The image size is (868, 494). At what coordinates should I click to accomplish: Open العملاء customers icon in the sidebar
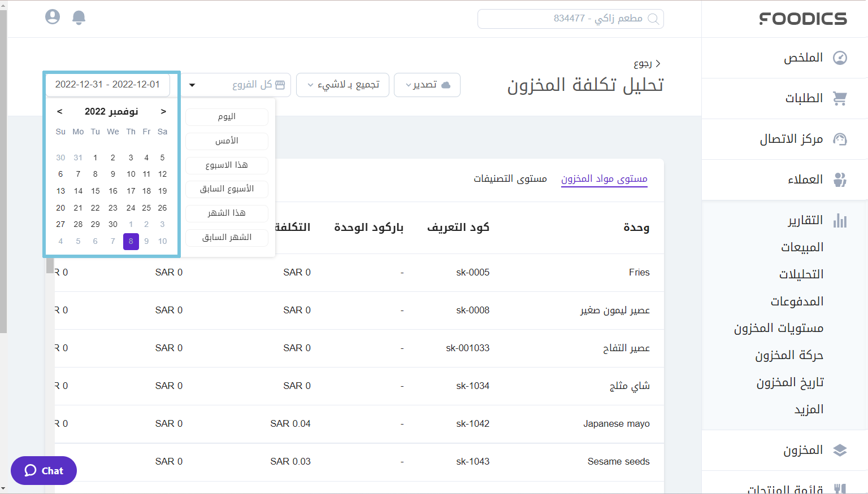(840, 180)
